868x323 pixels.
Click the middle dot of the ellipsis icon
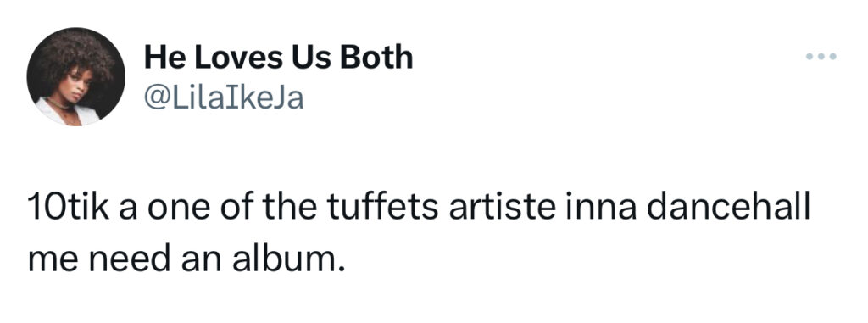(821, 57)
